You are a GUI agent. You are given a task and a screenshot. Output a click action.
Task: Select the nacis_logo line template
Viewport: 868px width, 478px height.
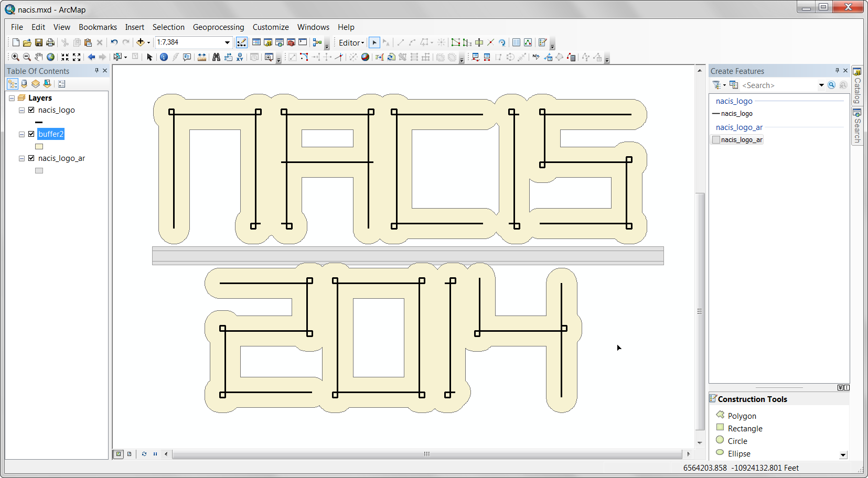coord(732,114)
